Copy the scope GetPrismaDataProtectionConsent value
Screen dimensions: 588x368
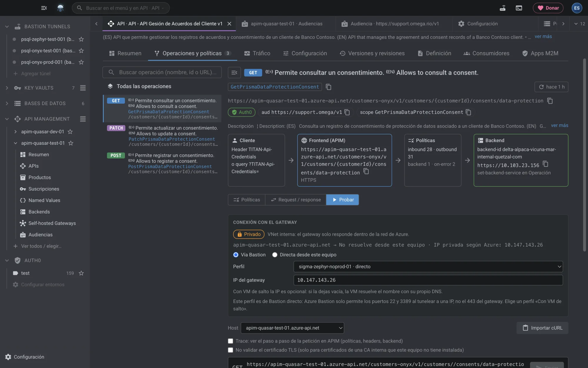point(469,112)
